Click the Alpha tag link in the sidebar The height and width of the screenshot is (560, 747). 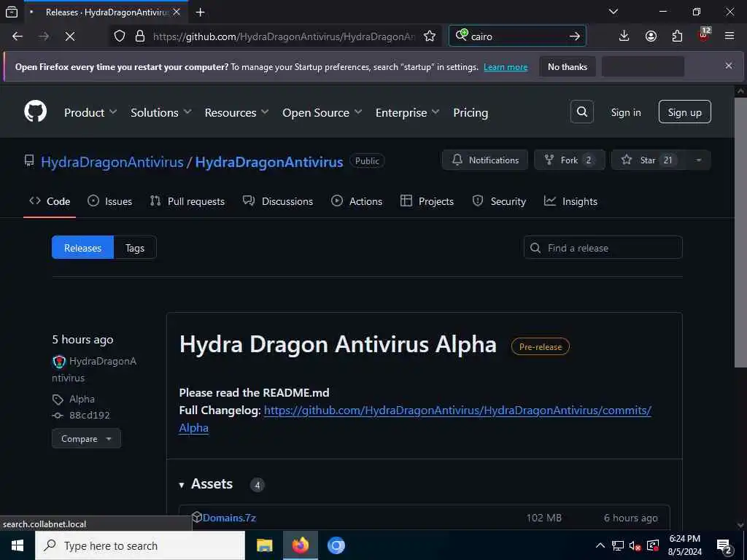[82, 399]
